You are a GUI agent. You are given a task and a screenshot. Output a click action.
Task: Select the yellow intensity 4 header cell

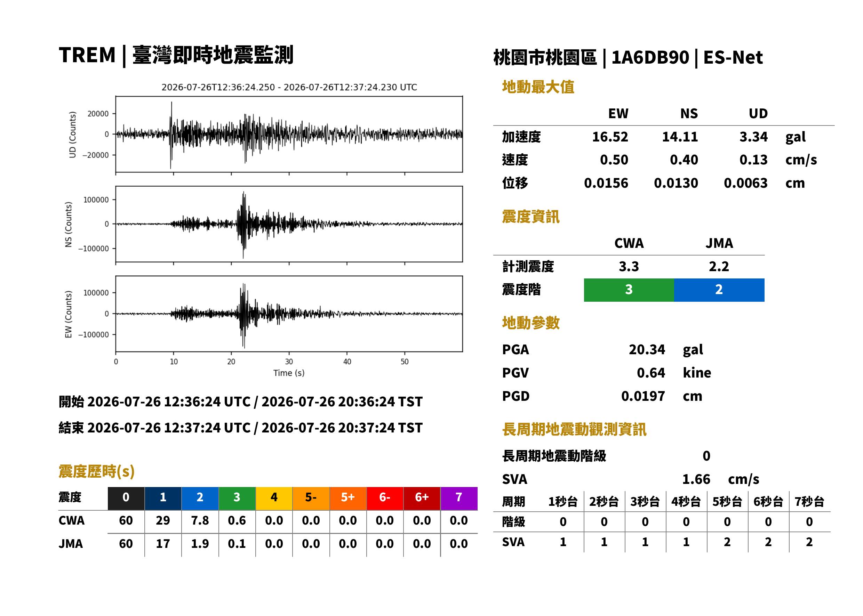click(x=274, y=499)
